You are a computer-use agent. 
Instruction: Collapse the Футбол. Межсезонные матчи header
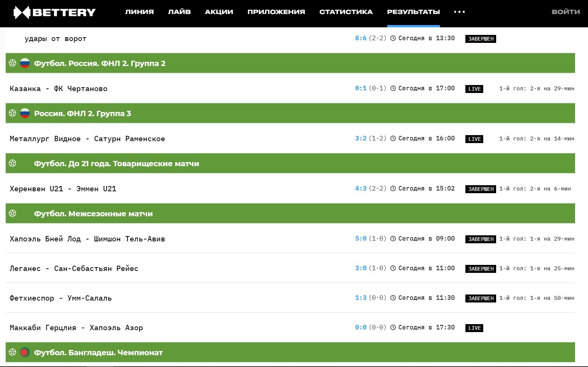tap(290, 213)
